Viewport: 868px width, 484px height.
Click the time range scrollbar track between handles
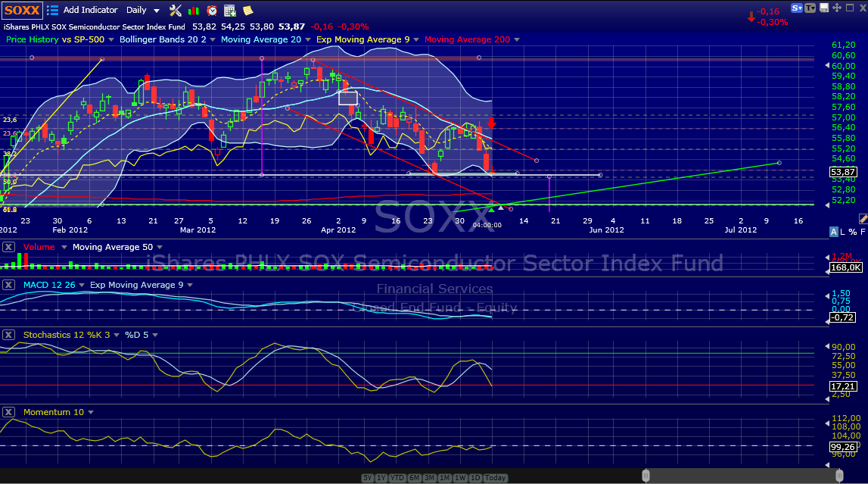[742, 476]
